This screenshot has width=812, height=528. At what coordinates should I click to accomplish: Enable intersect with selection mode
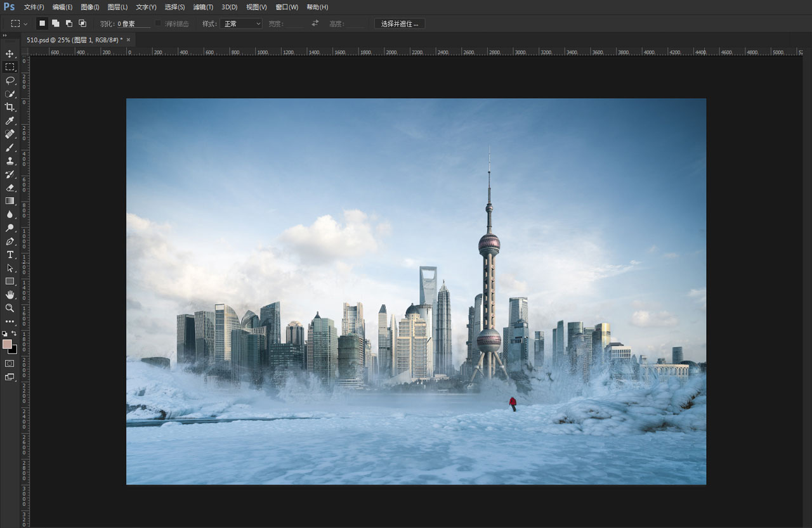[82, 23]
